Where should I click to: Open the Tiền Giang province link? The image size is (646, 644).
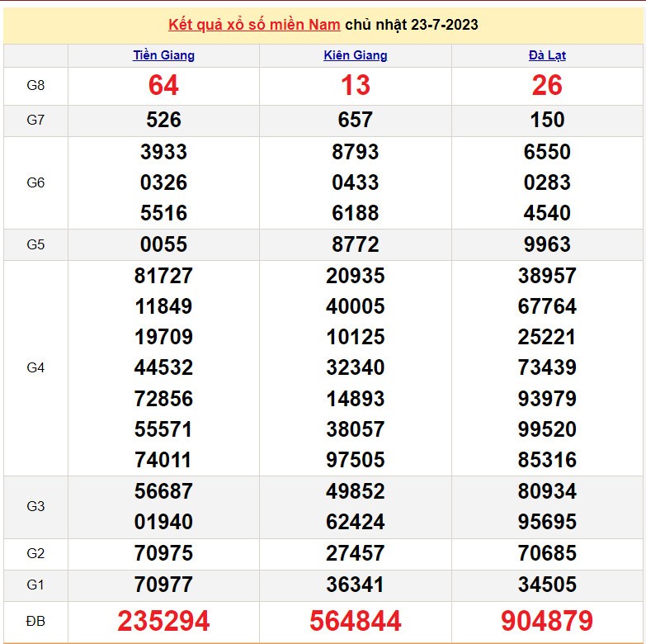pos(163,55)
